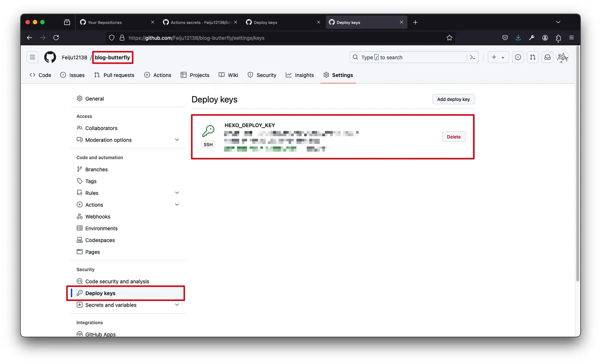Switch to the Actions repository tab
The height and width of the screenshot is (364, 601).
pyautogui.click(x=158, y=75)
